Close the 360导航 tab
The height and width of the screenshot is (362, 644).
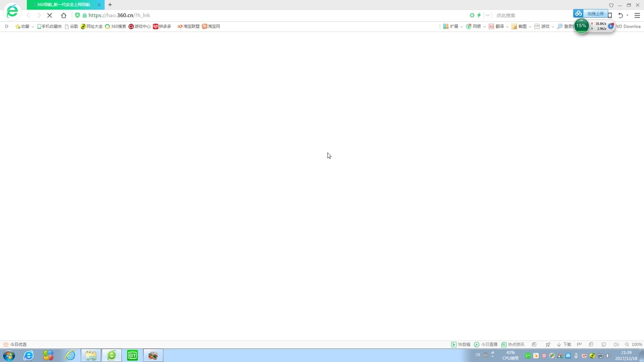(x=99, y=5)
